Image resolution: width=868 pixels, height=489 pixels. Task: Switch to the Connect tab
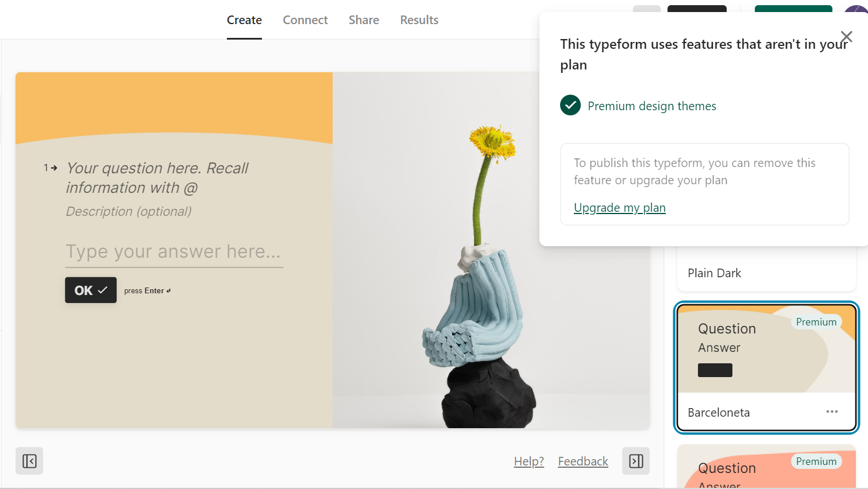305,20
